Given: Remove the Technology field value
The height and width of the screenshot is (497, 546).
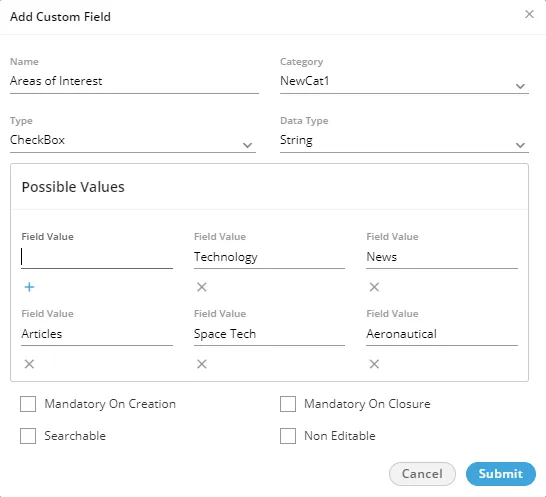Looking at the screenshot, I should point(202,287).
